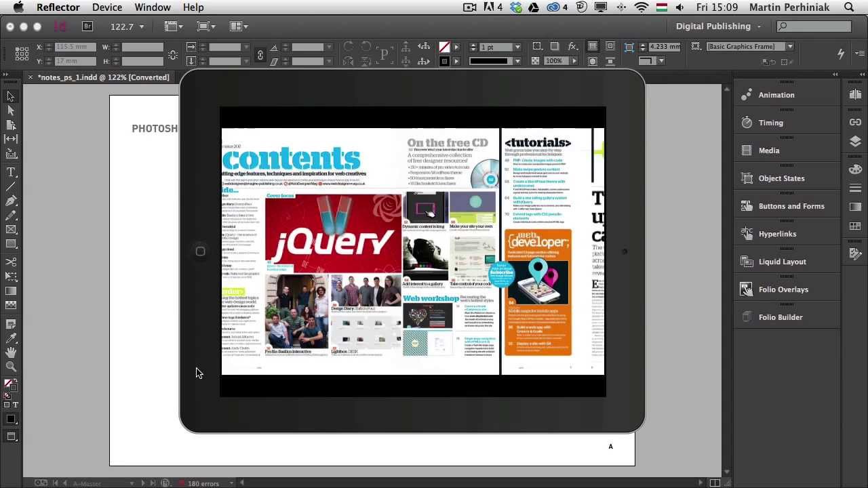Open the screen mode dropdown
868x488 pixels.
click(x=205, y=26)
